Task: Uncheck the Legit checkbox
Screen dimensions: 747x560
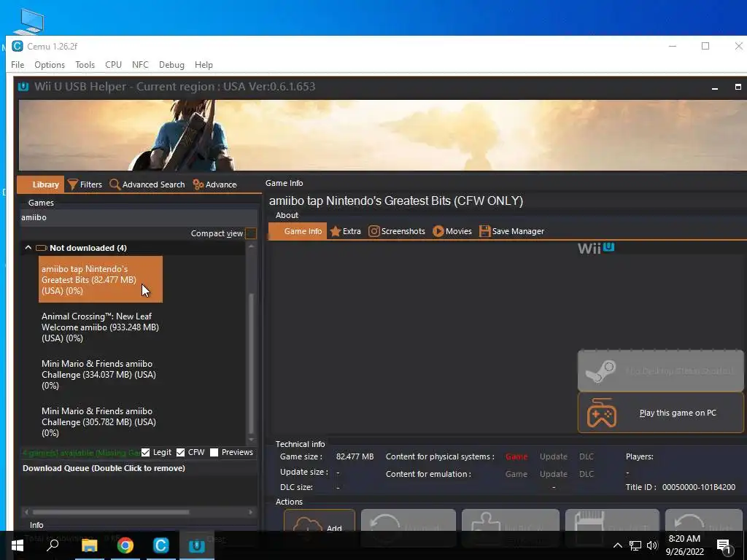Action: (145, 452)
